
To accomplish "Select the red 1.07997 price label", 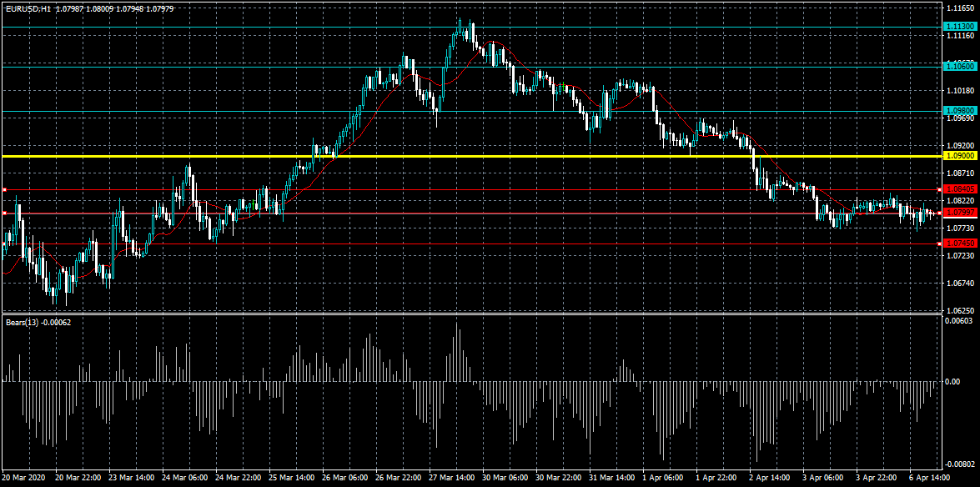I will (960, 213).
